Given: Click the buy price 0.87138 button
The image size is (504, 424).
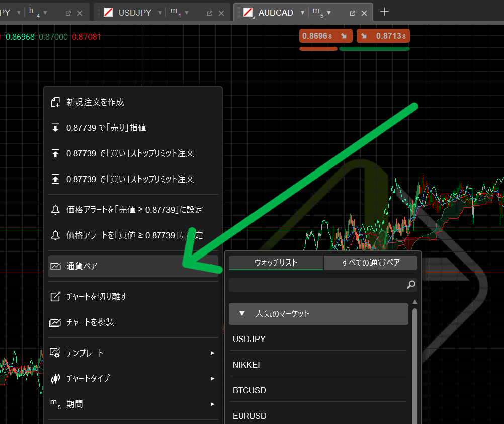Looking at the screenshot, I should 383,36.
